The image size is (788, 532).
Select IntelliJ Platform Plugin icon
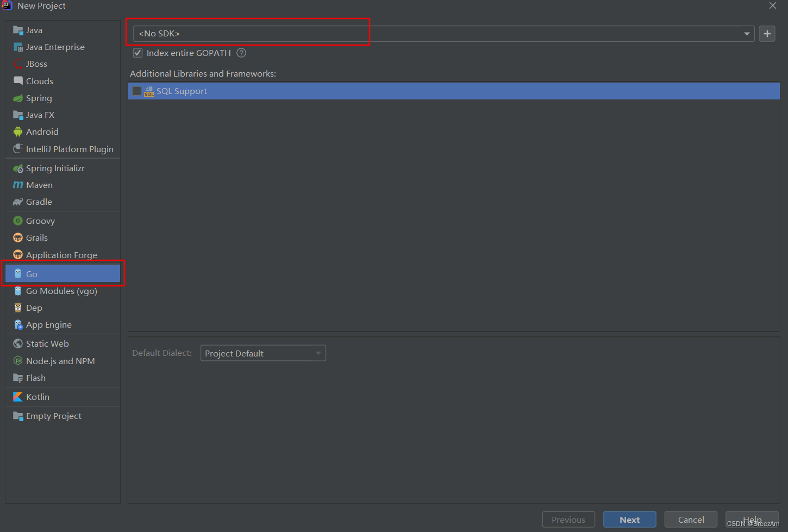click(x=18, y=149)
